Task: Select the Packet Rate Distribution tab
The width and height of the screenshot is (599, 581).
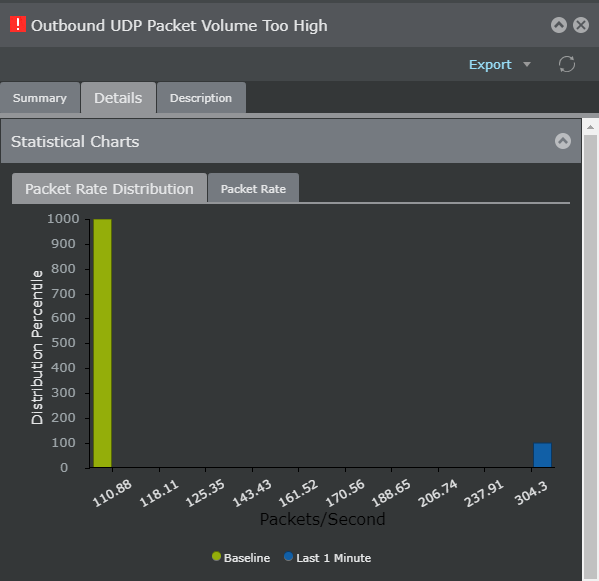Action: tap(109, 189)
